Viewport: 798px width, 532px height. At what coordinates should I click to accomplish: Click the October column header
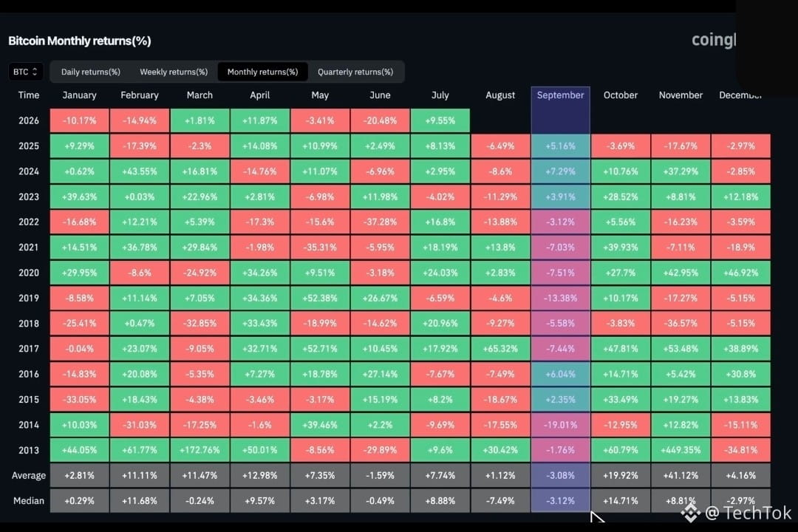pos(621,95)
